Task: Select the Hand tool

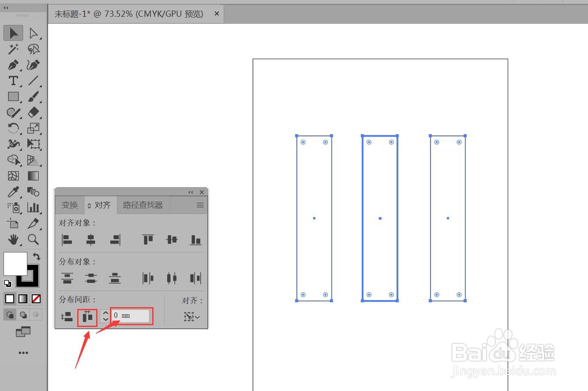Action: click(x=14, y=240)
